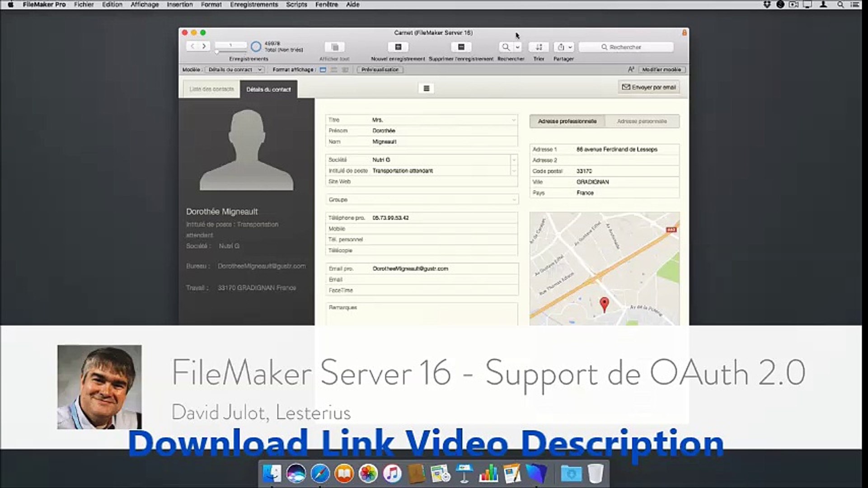Open the Downloads folder in the Dock
The height and width of the screenshot is (488, 868).
571,474
